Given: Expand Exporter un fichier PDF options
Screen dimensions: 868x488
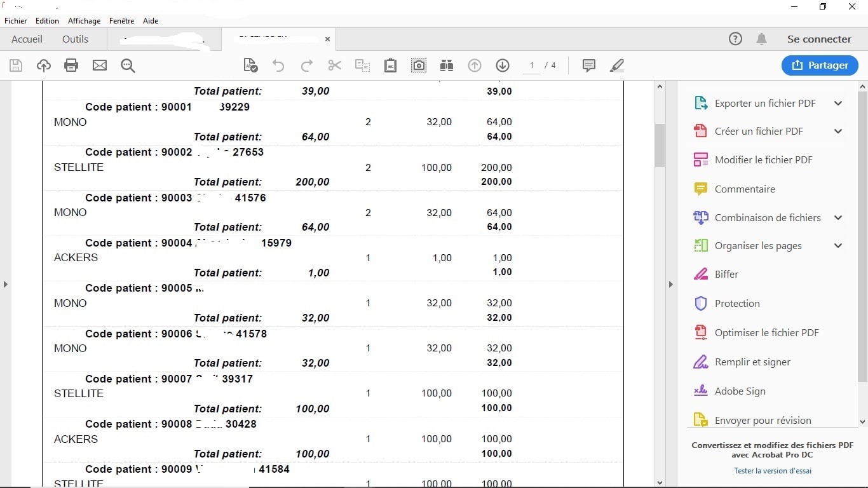Looking at the screenshot, I should (x=838, y=104).
